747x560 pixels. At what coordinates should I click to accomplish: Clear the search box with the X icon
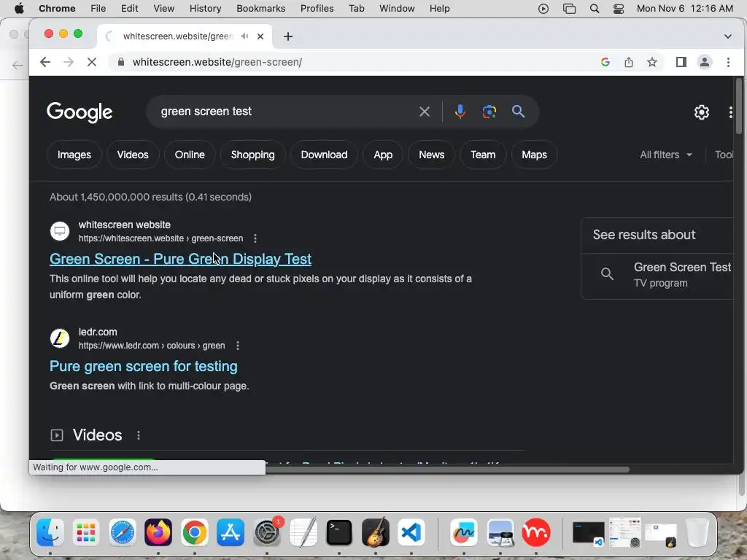coord(424,112)
